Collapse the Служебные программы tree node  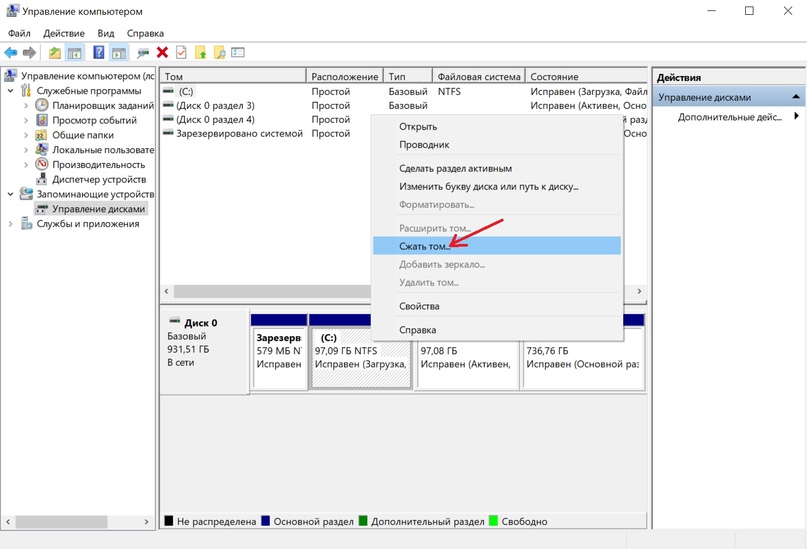coord(11,90)
